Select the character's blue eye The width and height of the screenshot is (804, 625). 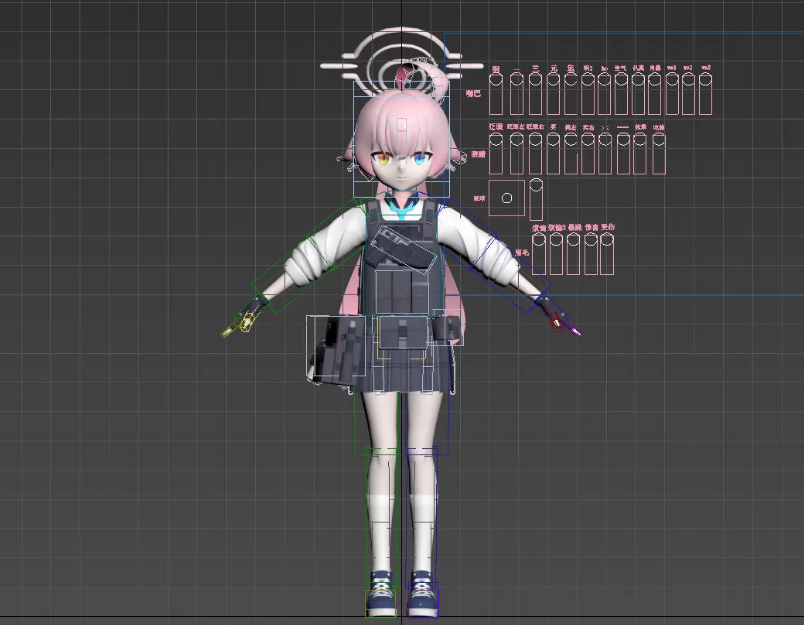point(419,159)
